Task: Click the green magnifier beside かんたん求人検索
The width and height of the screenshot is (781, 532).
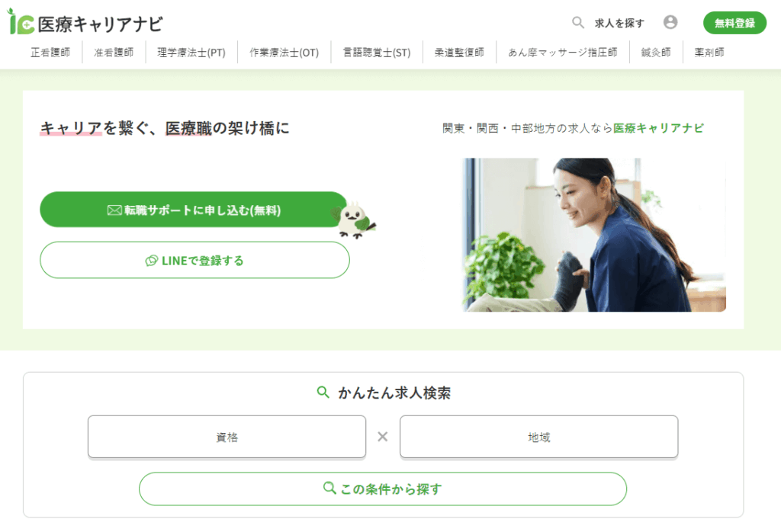Action: click(x=323, y=393)
